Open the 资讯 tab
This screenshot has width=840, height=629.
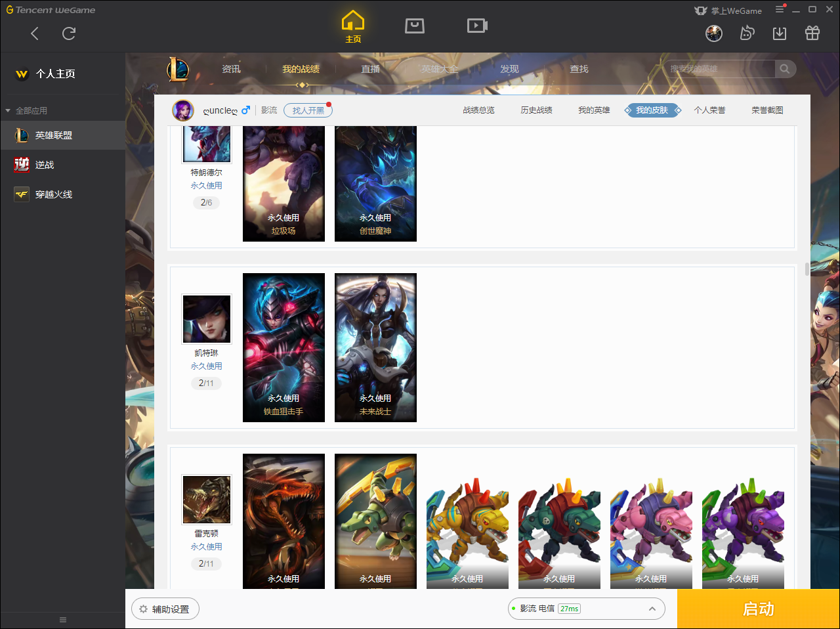231,69
